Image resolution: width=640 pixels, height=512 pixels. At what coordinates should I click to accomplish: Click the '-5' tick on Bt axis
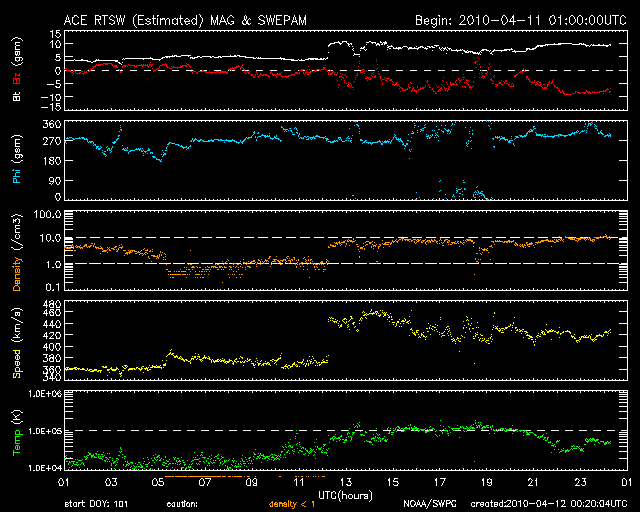pyautogui.click(x=54, y=84)
